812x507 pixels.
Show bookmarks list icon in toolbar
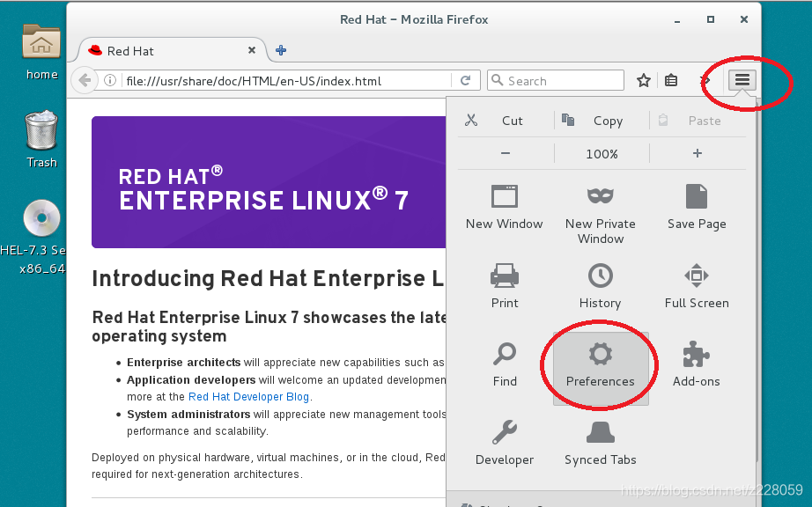[x=671, y=80]
